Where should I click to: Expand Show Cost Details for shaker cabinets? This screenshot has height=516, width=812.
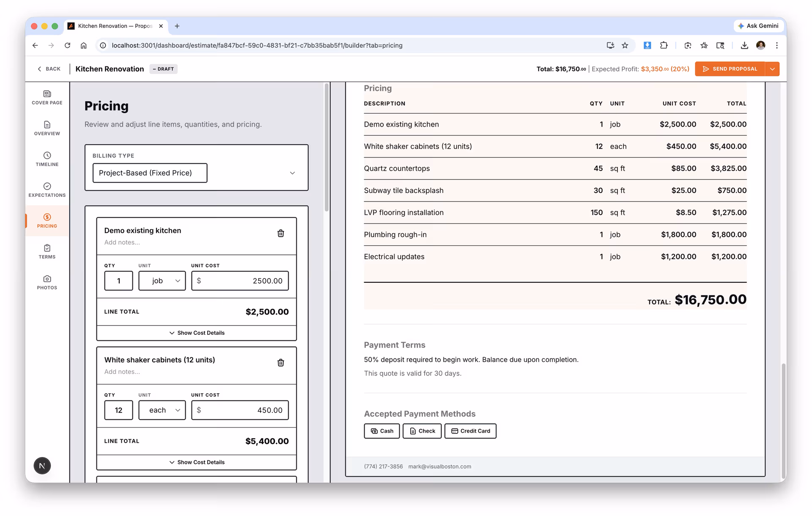click(x=197, y=462)
